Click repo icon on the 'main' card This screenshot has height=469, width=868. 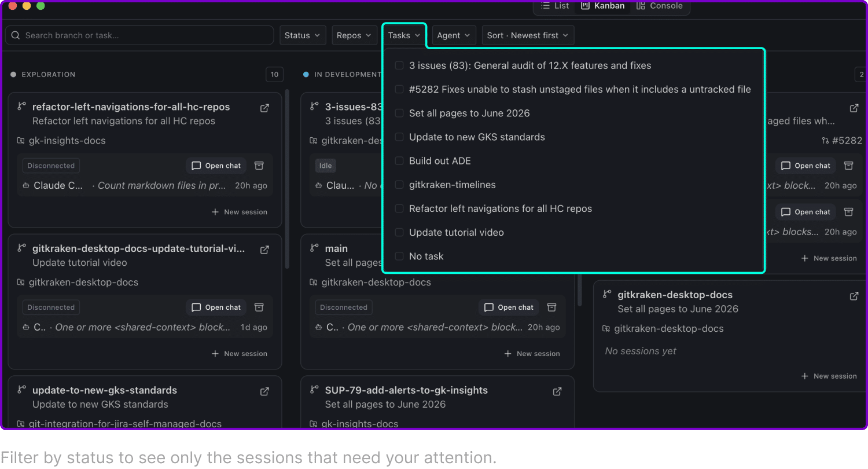coord(314,283)
